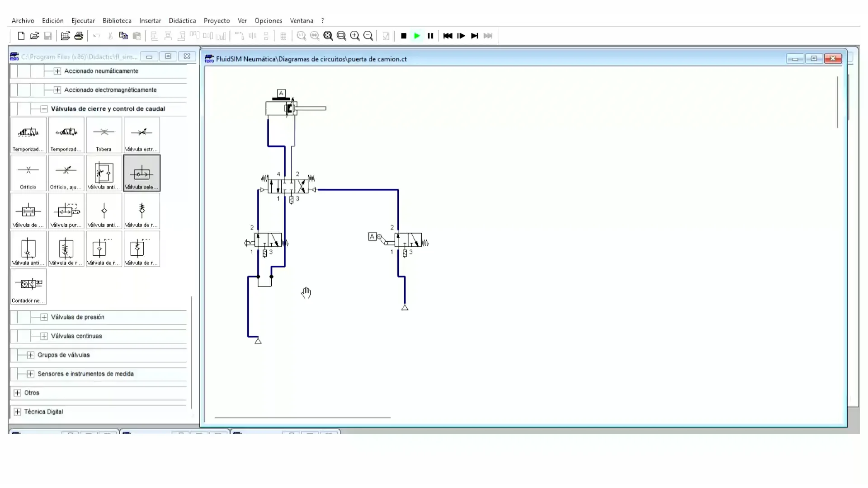Viewport: 868px width, 488px height.
Task: Click the New document icon in toolbar
Action: [x=21, y=36]
